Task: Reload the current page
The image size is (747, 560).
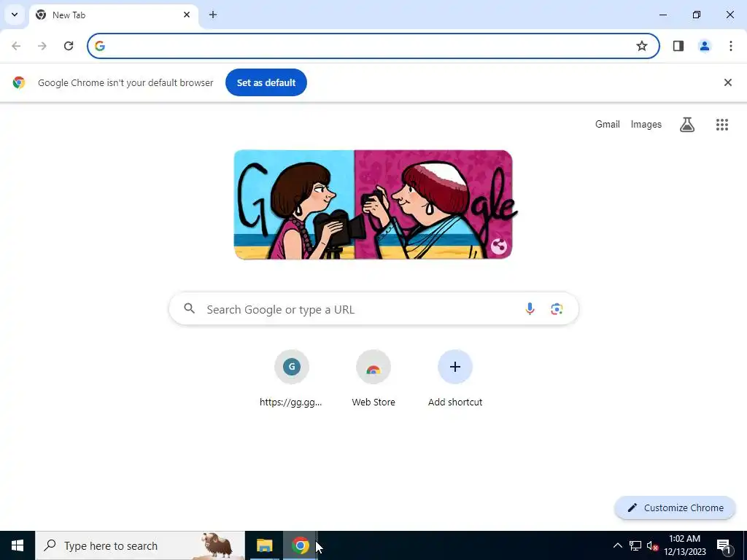Action: pos(69,46)
